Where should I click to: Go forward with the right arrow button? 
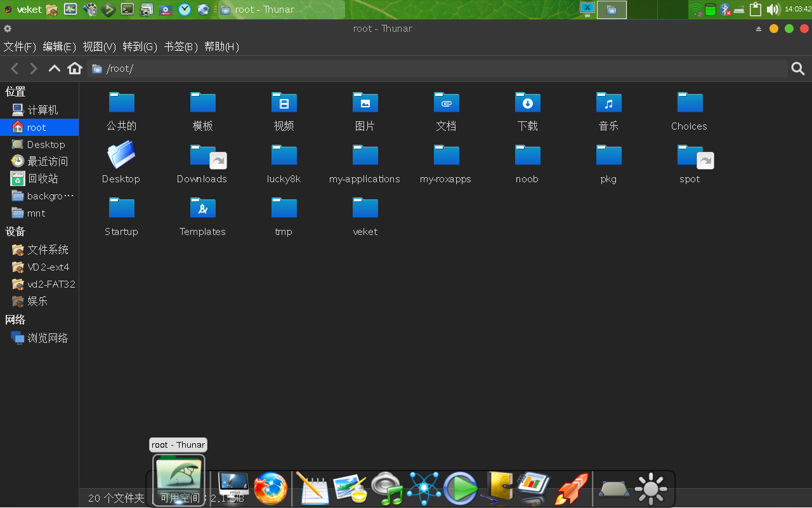coord(34,69)
